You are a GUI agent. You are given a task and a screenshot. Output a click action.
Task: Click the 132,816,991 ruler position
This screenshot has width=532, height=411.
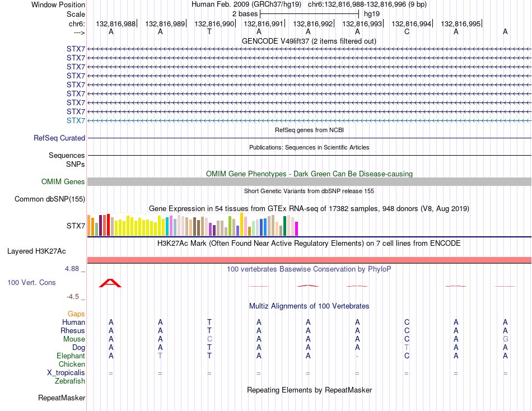pyautogui.click(x=263, y=24)
